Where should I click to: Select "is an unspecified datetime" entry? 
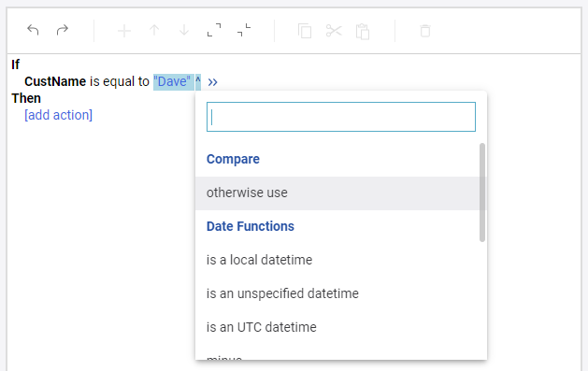(x=341, y=293)
